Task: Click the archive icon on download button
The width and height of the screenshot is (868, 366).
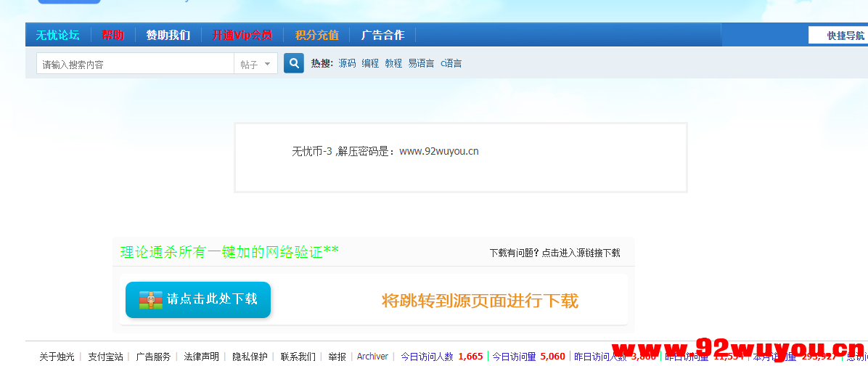Action: coord(150,300)
